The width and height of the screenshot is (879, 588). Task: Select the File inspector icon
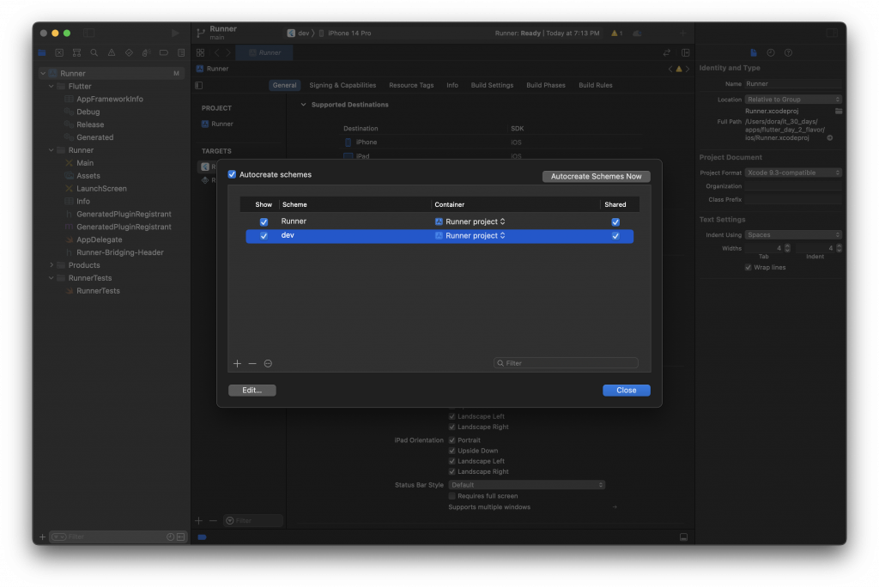click(754, 52)
